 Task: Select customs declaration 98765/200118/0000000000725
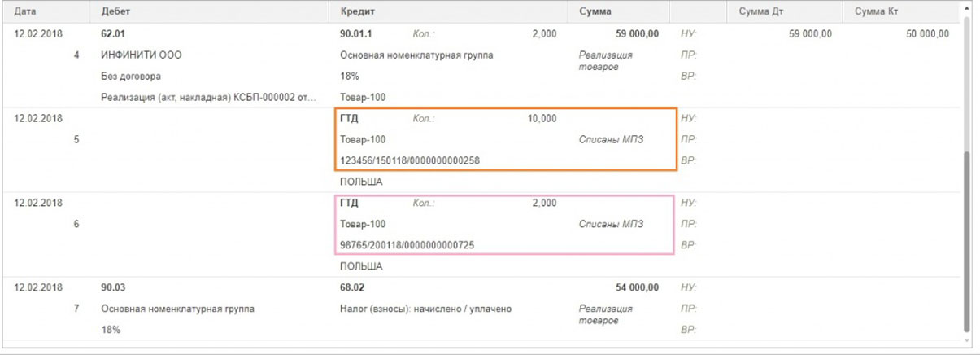click(407, 245)
